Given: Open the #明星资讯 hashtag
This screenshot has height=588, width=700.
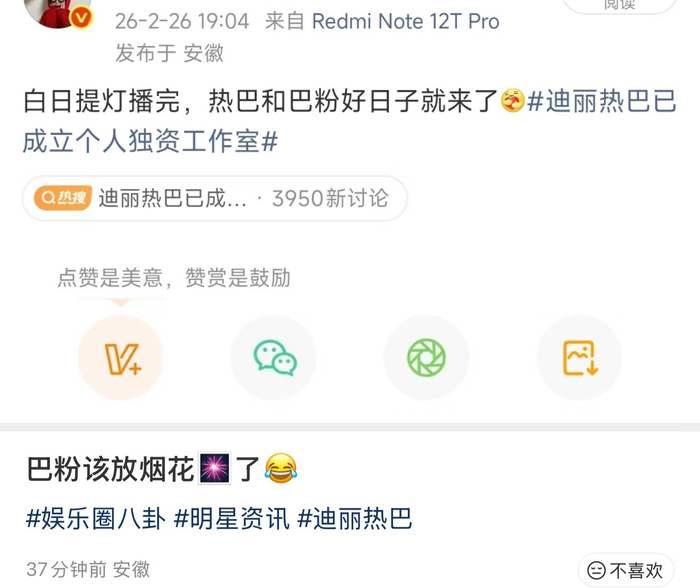Looking at the screenshot, I should tap(232, 519).
